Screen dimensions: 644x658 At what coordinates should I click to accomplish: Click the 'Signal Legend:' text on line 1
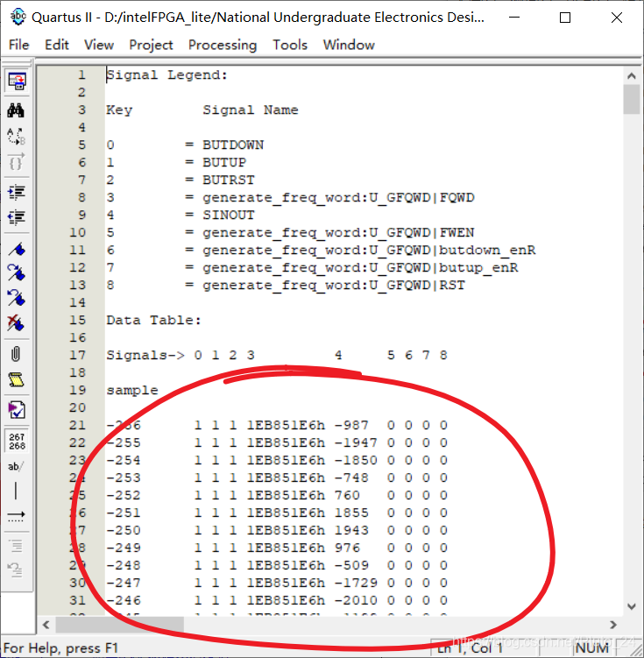tap(166, 75)
